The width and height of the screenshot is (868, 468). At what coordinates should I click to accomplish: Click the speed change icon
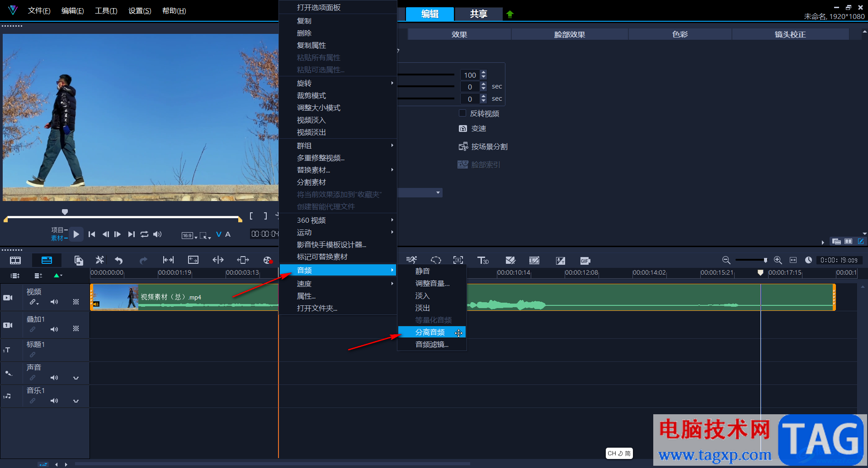coord(463,128)
